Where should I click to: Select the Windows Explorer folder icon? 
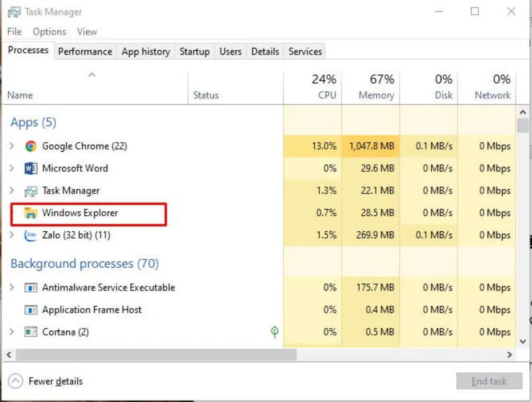tap(31, 213)
